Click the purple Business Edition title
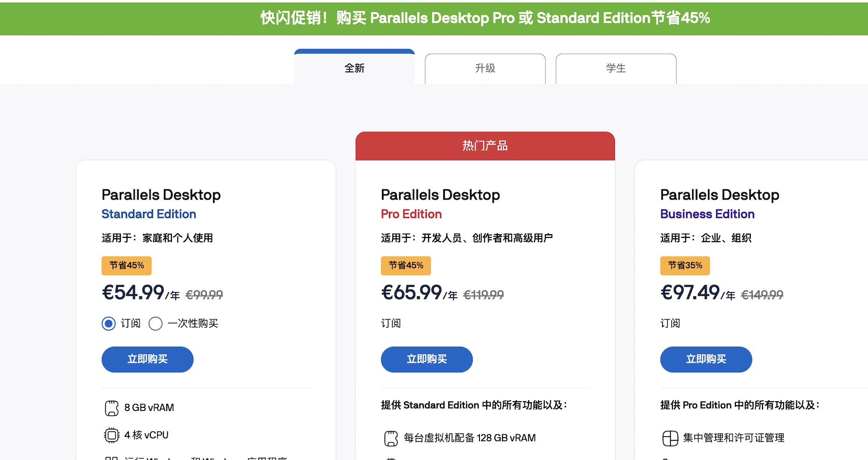Viewport: 868px width, 460px height. click(707, 214)
